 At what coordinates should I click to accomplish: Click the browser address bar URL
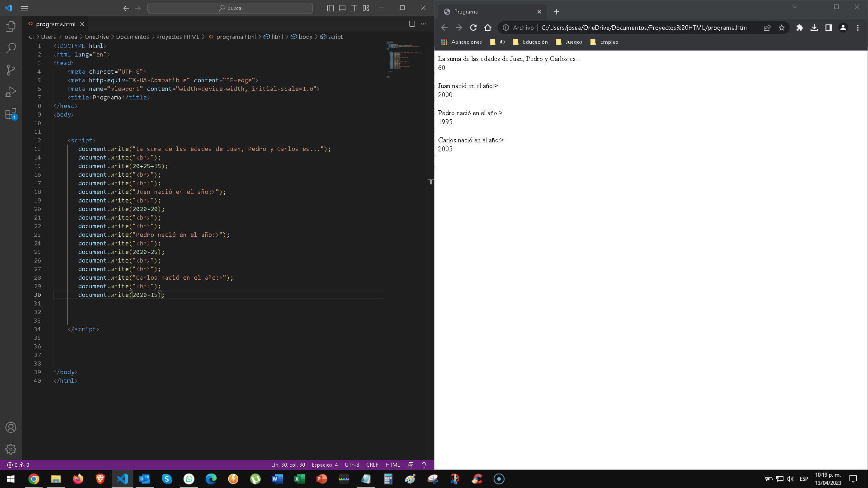coord(645,28)
